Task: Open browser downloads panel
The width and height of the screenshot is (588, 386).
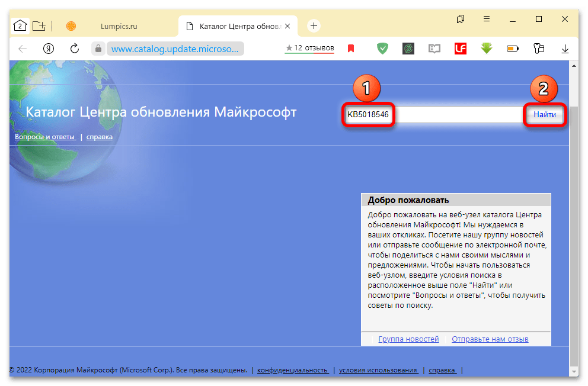Action: tap(565, 49)
